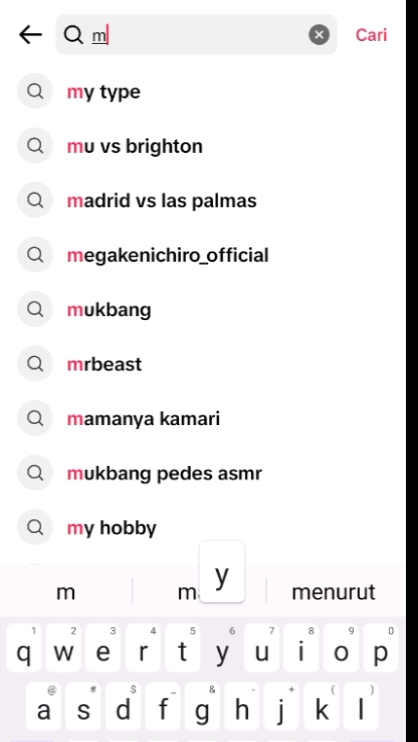Tap the 'q' key on keyboard
Screen dimensions: 418x742
[24, 648]
